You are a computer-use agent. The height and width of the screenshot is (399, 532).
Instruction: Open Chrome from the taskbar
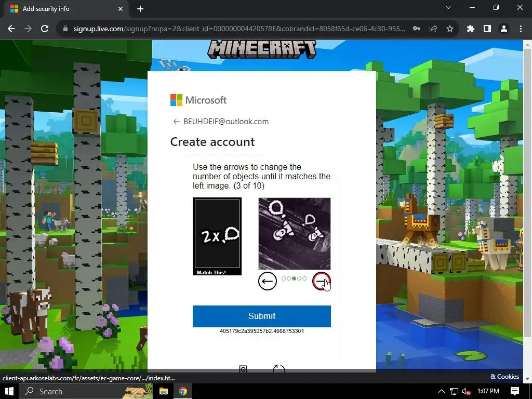pos(183,391)
